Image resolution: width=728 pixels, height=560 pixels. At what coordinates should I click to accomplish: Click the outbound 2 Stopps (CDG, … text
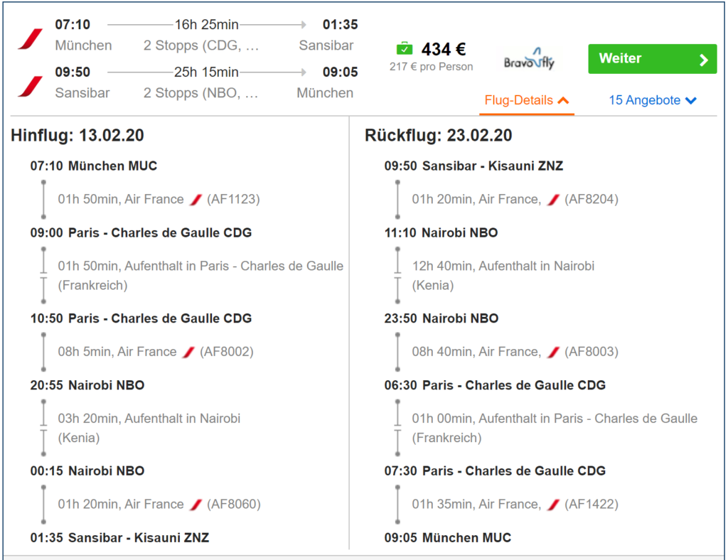[x=201, y=45]
